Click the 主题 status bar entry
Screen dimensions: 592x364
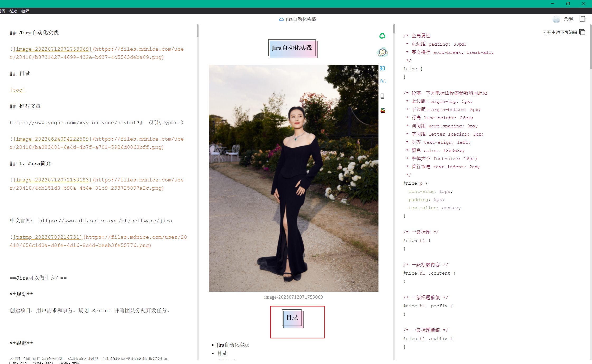(70, 363)
